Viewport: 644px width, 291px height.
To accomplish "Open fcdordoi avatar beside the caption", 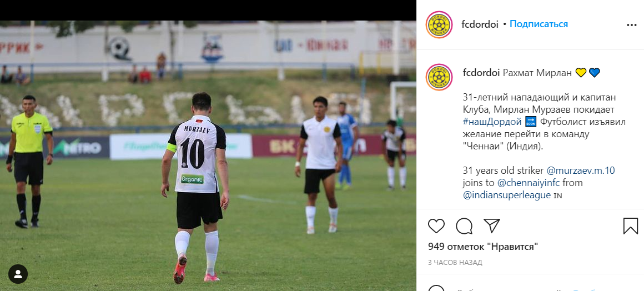I will pyautogui.click(x=439, y=77).
